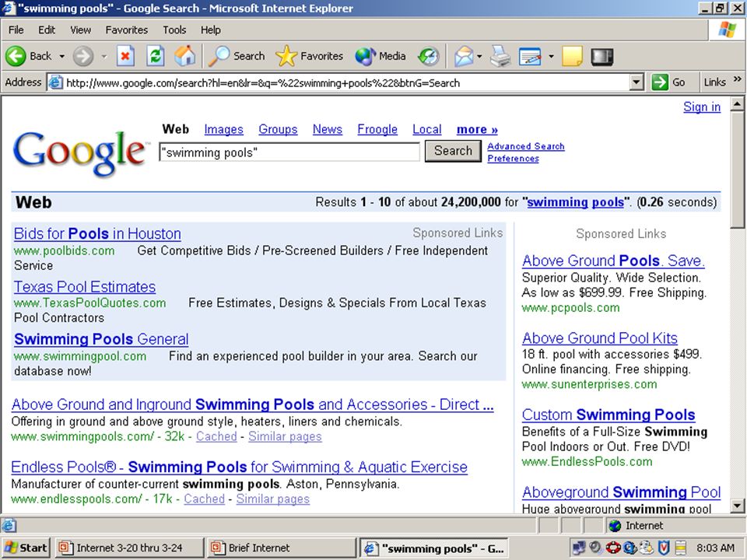Click the page icon in the Address bar
The width and height of the screenshot is (747, 560).
[56, 82]
